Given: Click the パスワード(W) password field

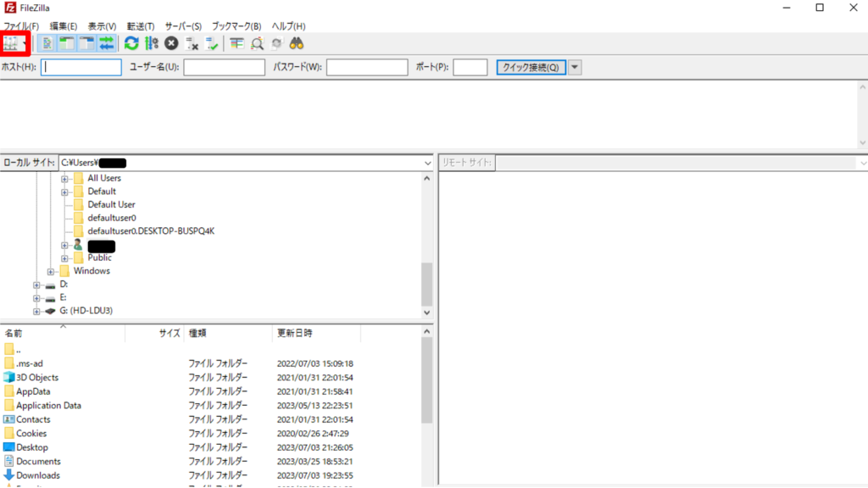Looking at the screenshot, I should tap(367, 67).
